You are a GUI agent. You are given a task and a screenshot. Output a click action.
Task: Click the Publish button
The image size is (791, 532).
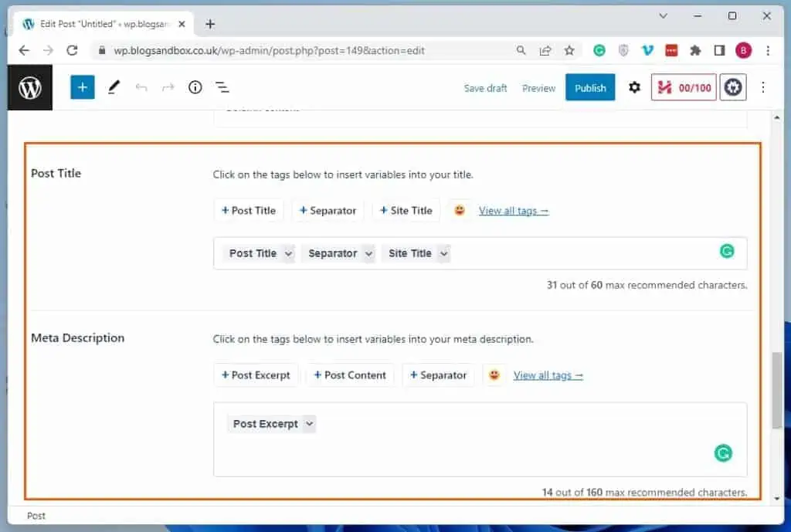590,87
